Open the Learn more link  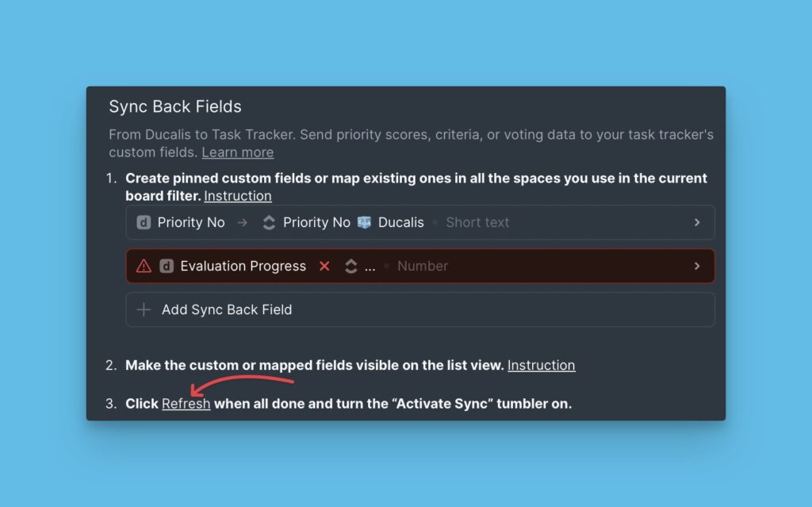[x=237, y=152]
